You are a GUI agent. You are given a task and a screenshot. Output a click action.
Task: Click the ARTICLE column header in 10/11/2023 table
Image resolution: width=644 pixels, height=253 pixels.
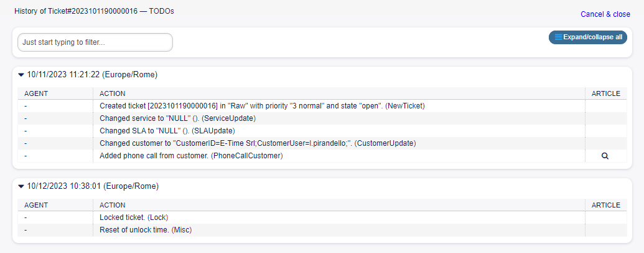(x=605, y=93)
